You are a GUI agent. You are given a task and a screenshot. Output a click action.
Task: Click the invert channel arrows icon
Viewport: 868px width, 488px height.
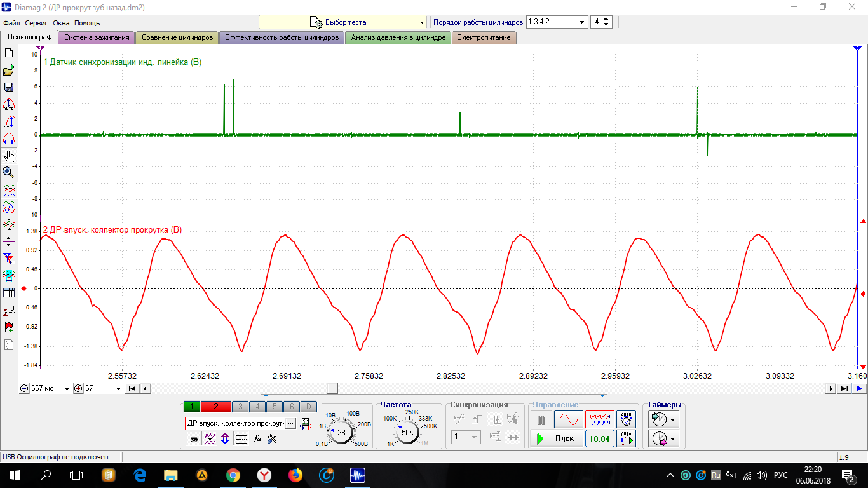225,438
